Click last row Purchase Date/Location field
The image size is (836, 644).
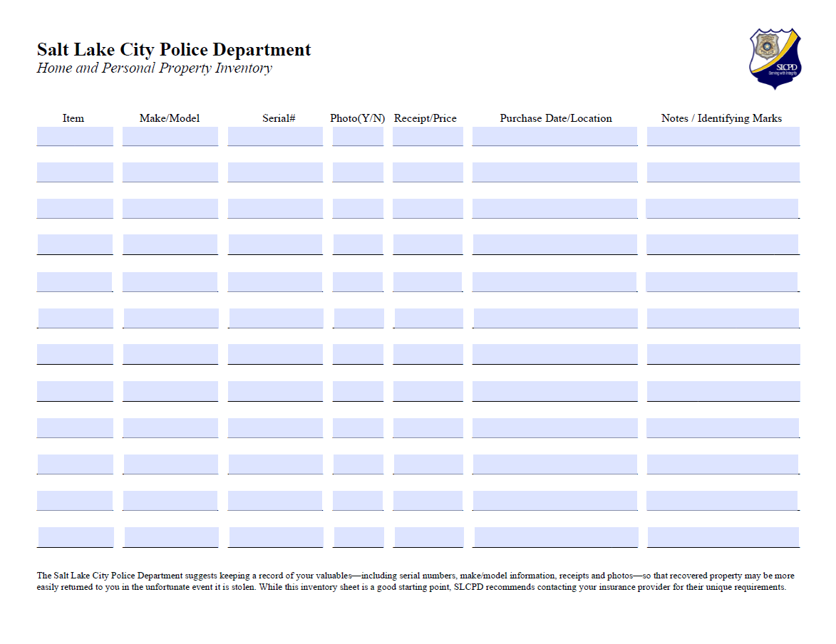click(x=555, y=536)
